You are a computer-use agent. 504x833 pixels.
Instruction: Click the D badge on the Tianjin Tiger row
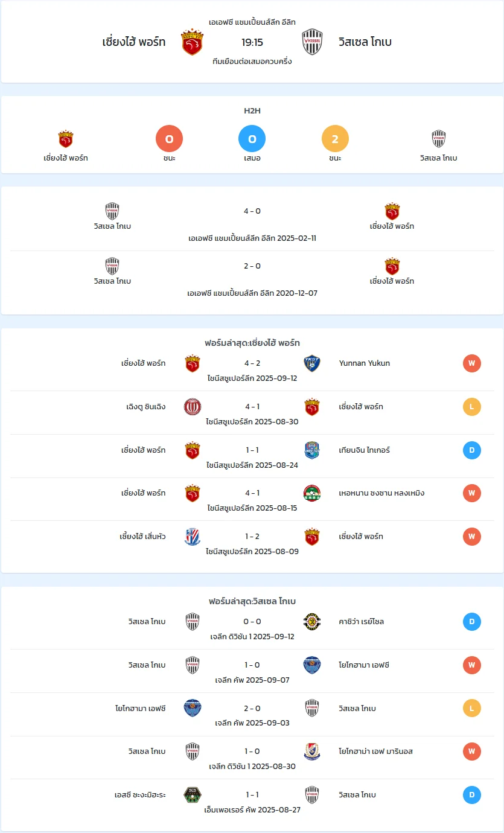pyautogui.click(x=472, y=450)
